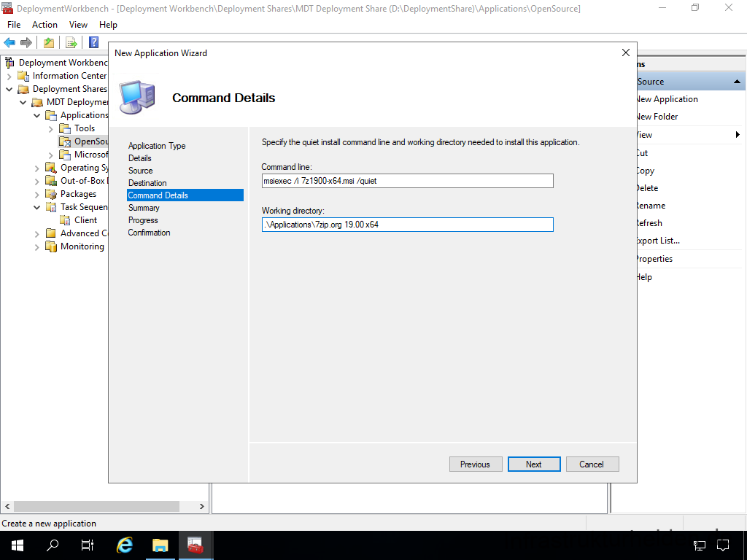The width and height of the screenshot is (747, 560).
Task: Open the View submenu arrow in Actions
Action: click(x=738, y=135)
